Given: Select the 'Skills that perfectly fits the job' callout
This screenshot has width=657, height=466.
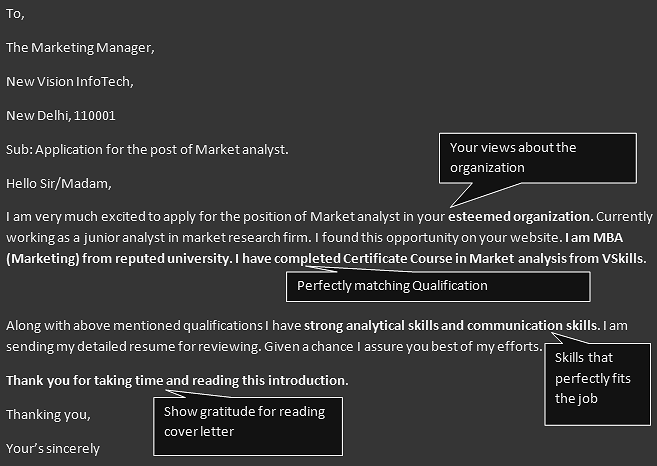Looking at the screenshot, I should pyautogui.click(x=598, y=384).
